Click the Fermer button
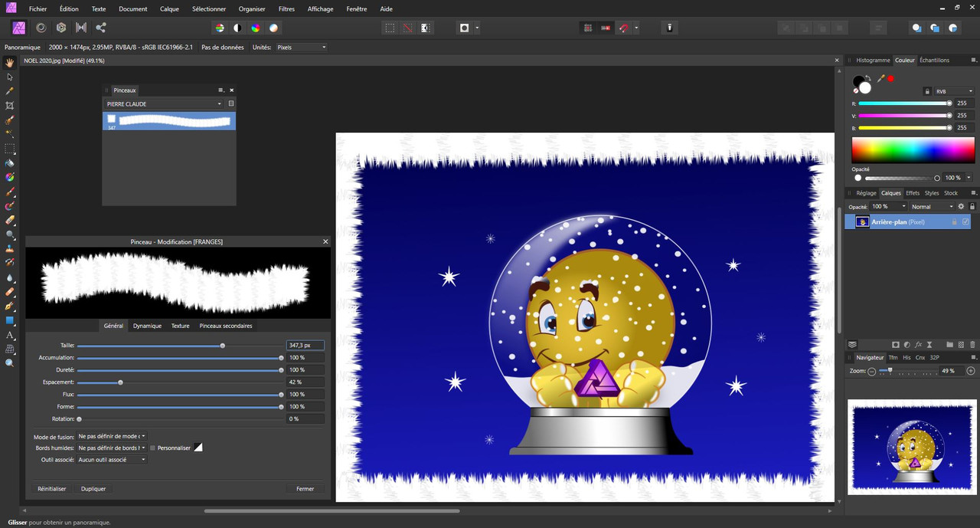This screenshot has height=528, width=980. click(305, 489)
